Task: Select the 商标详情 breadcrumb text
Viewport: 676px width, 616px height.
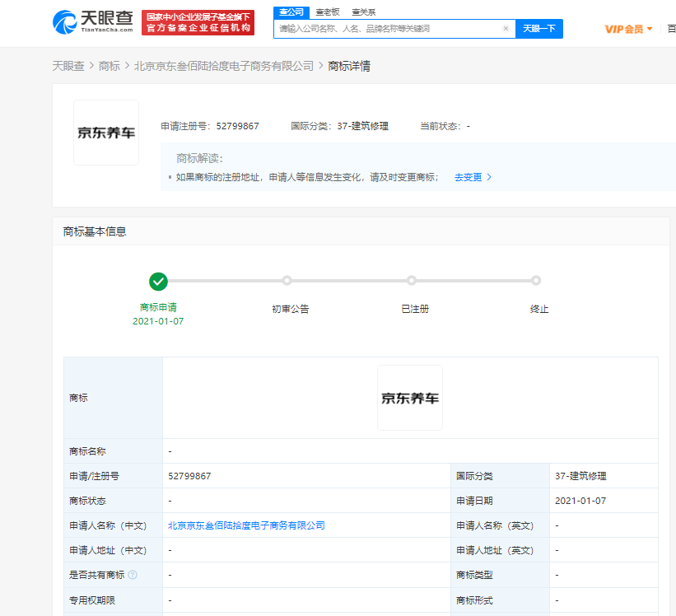Action: point(349,66)
